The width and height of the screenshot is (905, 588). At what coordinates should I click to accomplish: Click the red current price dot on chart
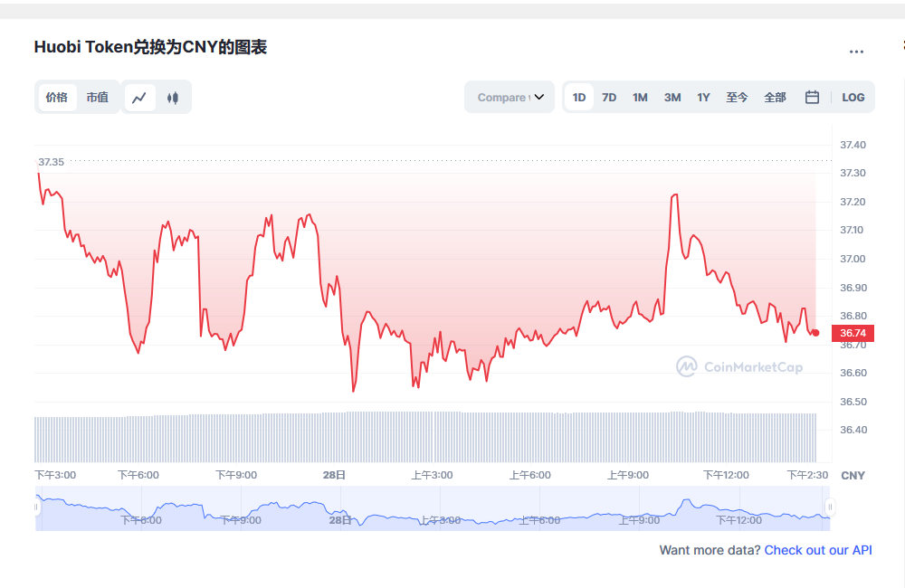(x=815, y=333)
